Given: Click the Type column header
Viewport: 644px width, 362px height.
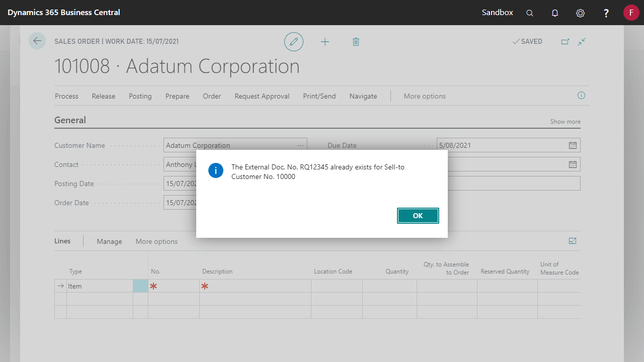Looking at the screenshot, I should 75,271.
